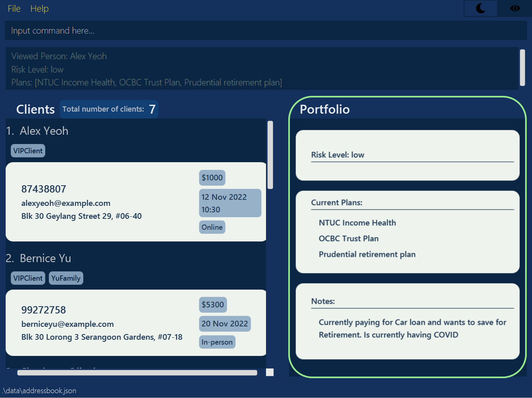
Task: Click the Risk Level: low result line
Action: pos(37,70)
